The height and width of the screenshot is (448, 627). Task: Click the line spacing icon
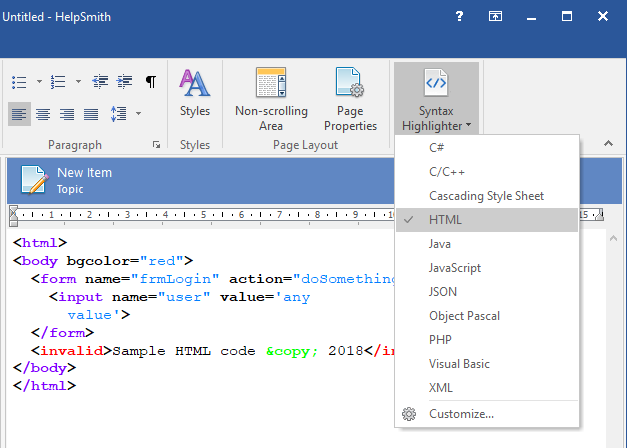pos(119,114)
